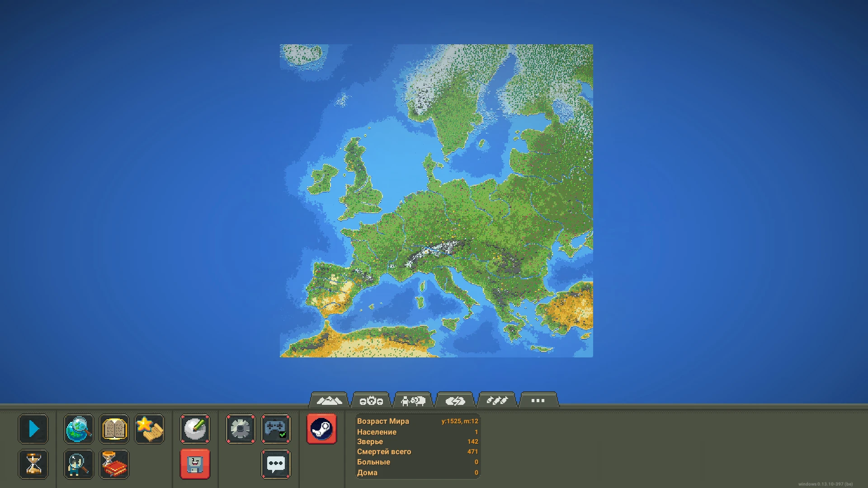868x488 pixels.
Task: Open the terrain tools tab
Action: 330,399
